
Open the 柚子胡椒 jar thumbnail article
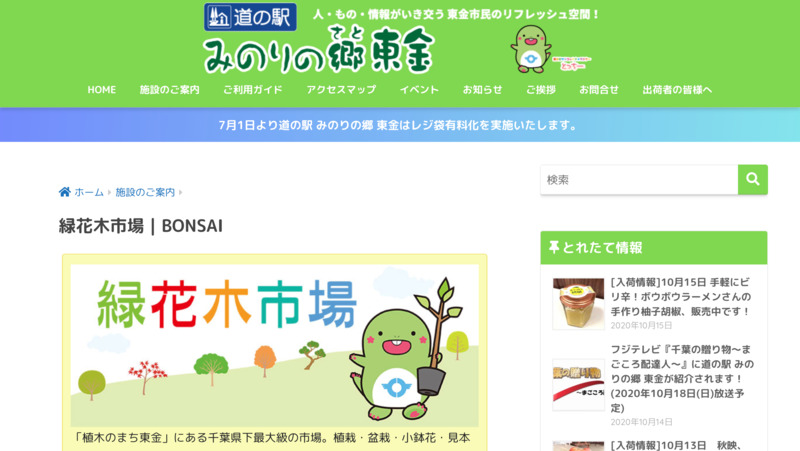coord(578,304)
